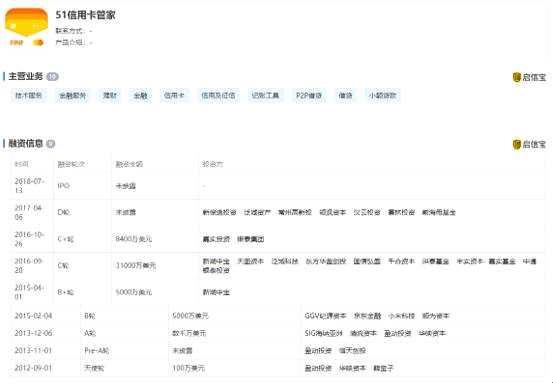Open investor GGV纪源资本 in B轮 row
553x385 pixels.
point(325,316)
